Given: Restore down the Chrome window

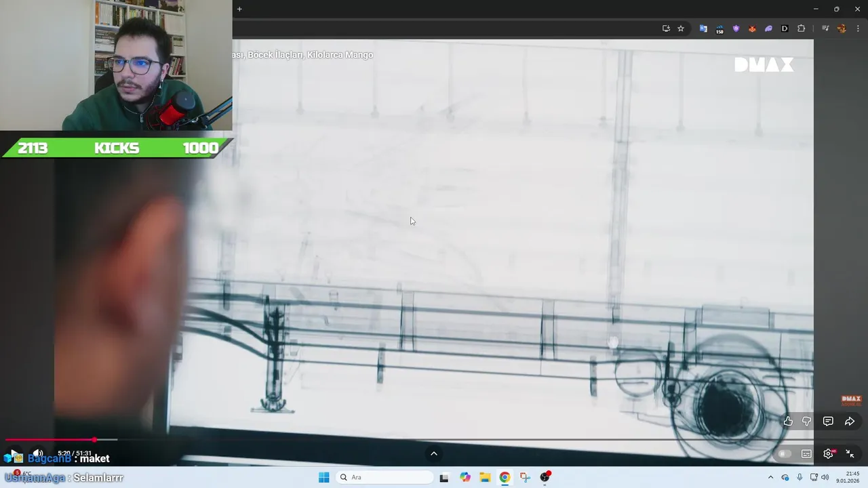Looking at the screenshot, I should [x=837, y=9].
